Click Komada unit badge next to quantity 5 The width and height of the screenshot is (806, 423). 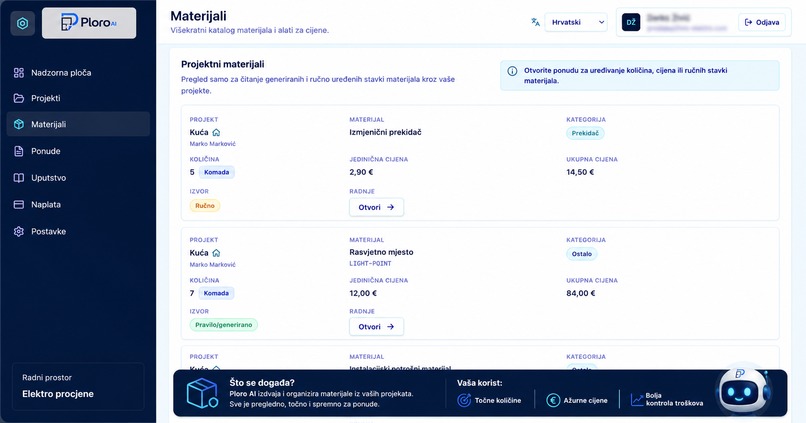click(216, 172)
